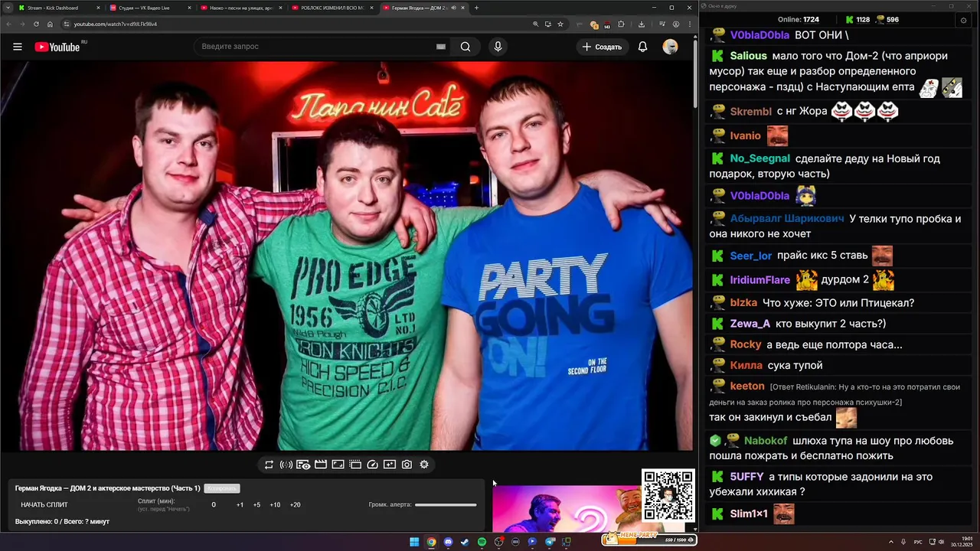
Task: Take a video screenshot with the camera icon
Action: tap(407, 465)
